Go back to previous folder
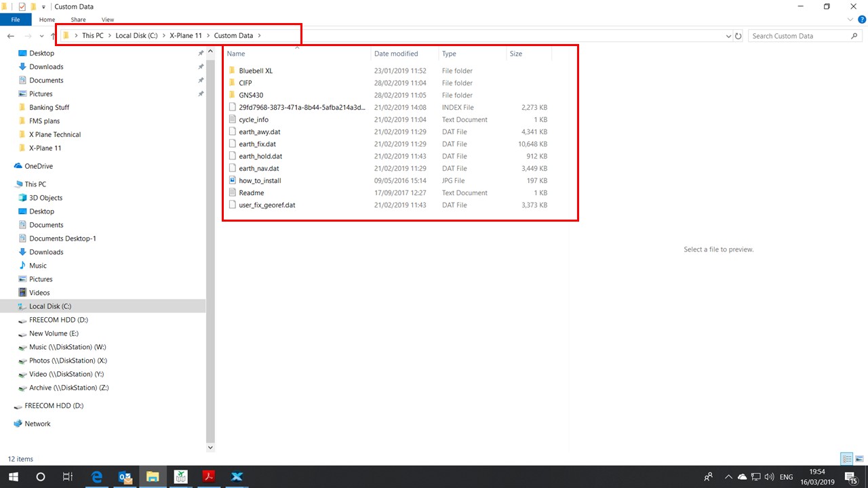 pyautogui.click(x=11, y=36)
